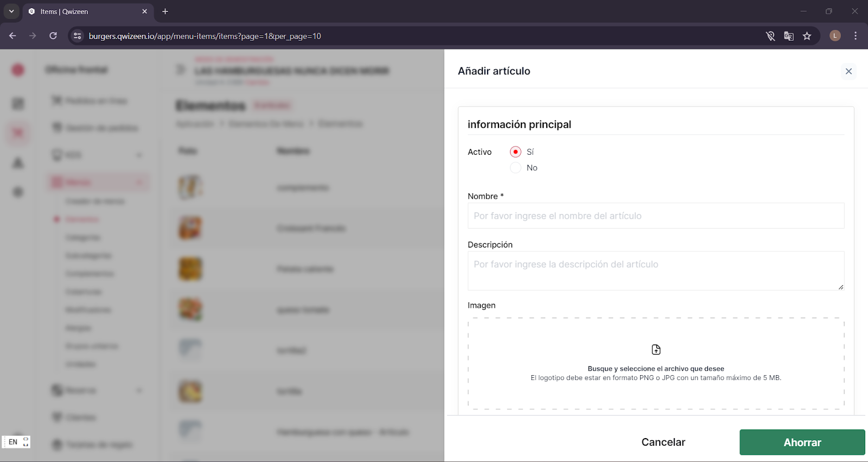This screenshot has height=462, width=868.
Task: Click the resize handle of Descripción box
Action: [841, 287]
